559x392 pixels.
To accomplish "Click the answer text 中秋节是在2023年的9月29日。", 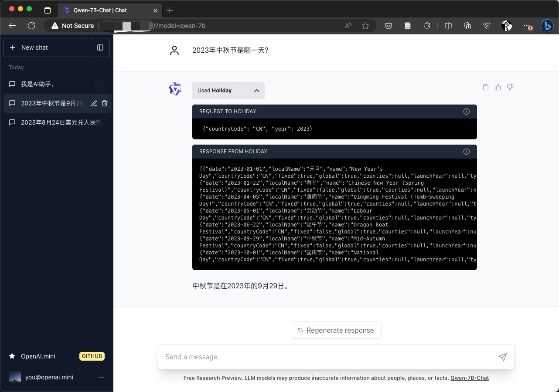I will point(241,286).
